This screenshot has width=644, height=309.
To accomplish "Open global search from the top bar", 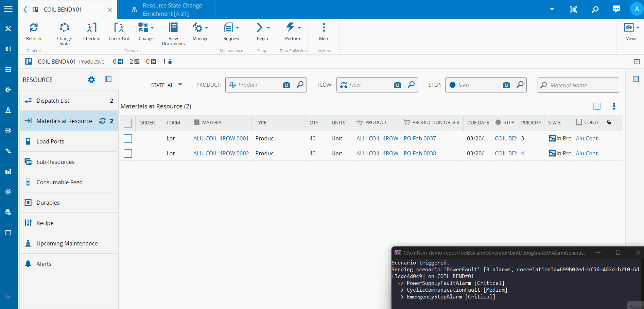I will (595, 9).
